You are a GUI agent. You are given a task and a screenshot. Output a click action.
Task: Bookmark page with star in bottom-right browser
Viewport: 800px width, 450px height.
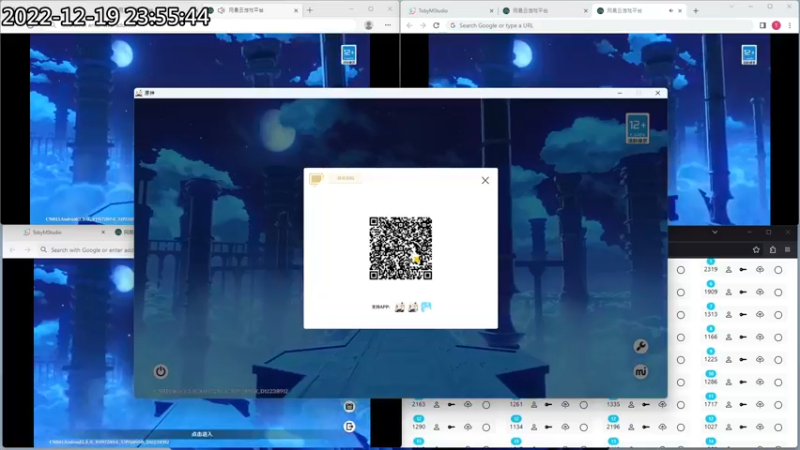coord(756,249)
